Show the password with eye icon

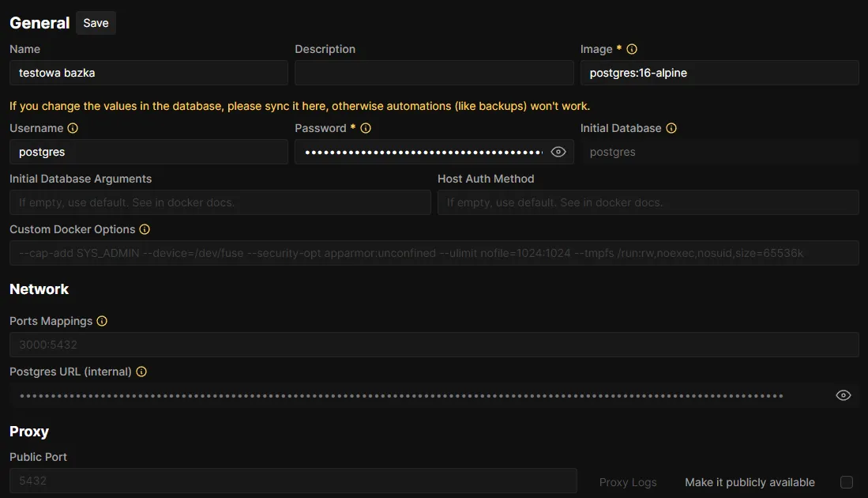click(x=558, y=152)
